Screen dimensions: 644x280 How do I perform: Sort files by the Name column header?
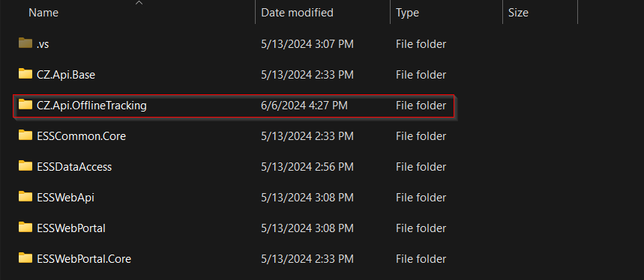tap(43, 13)
